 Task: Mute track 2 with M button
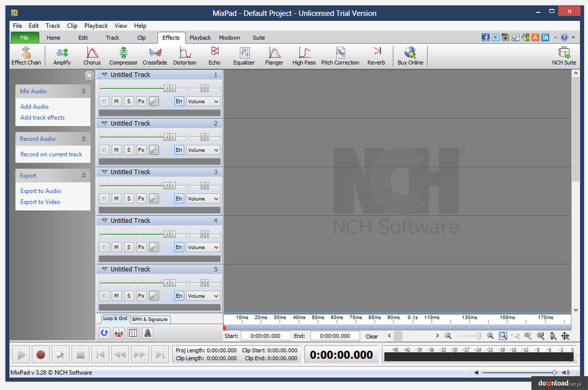(x=117, y=150)
